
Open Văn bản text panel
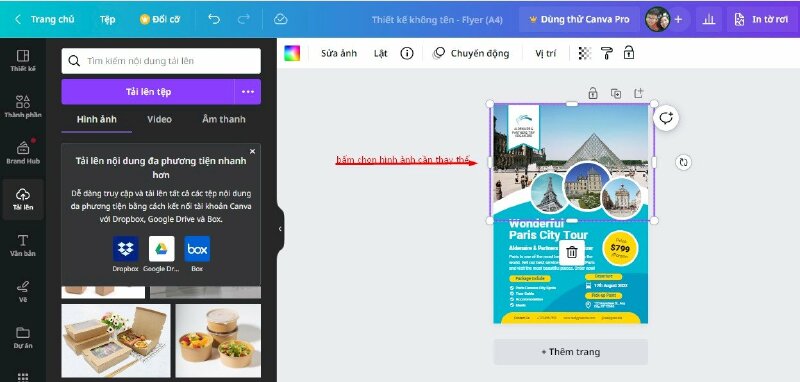point(22,245)
